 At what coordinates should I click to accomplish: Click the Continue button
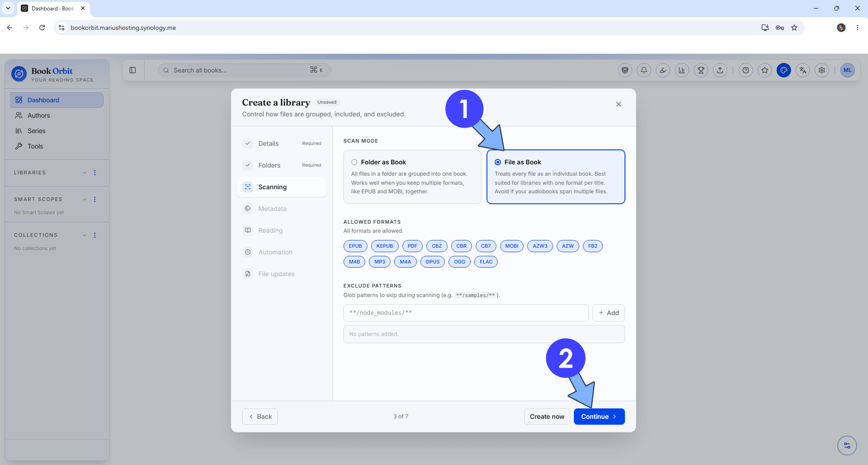[x=599, y=417]
